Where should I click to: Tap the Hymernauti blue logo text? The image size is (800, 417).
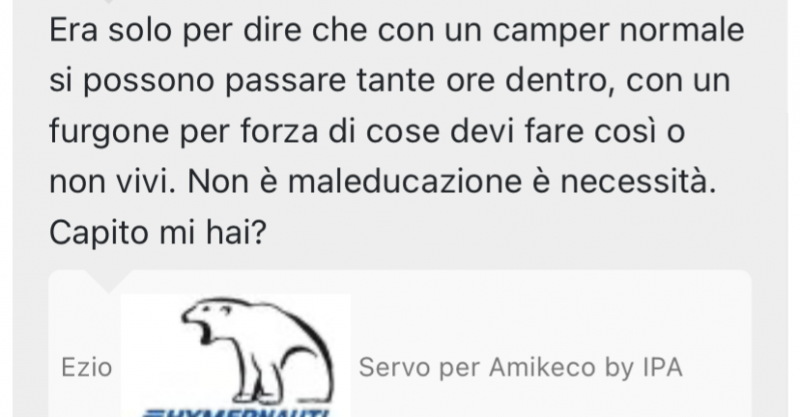point(238,413)
